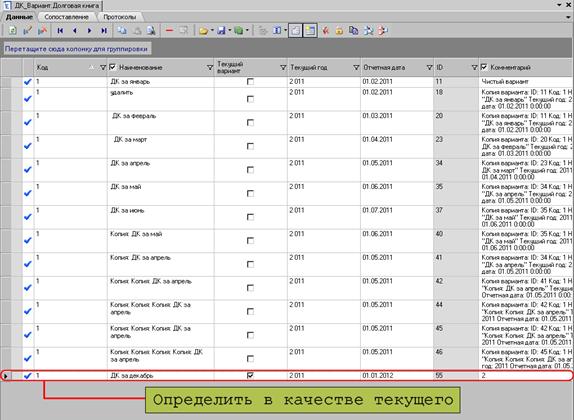Click the blue floppy disk save icon
The image size is (574, 420).
221,31
